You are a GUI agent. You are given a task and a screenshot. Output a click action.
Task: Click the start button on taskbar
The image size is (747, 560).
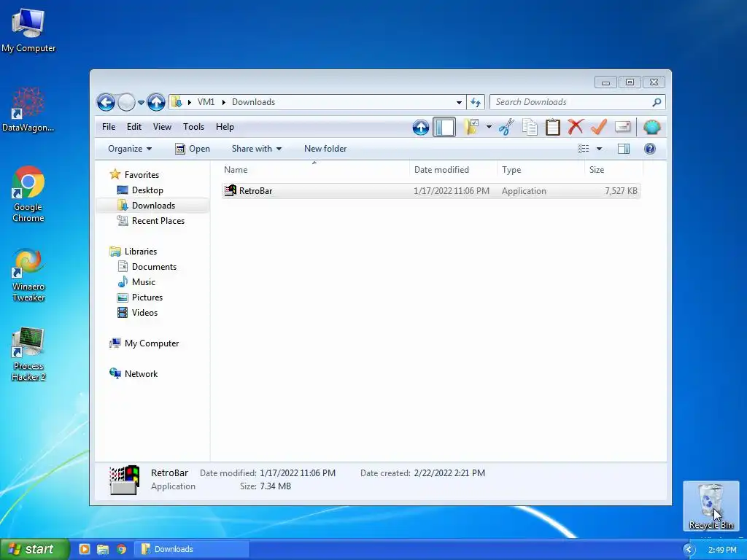34,549
